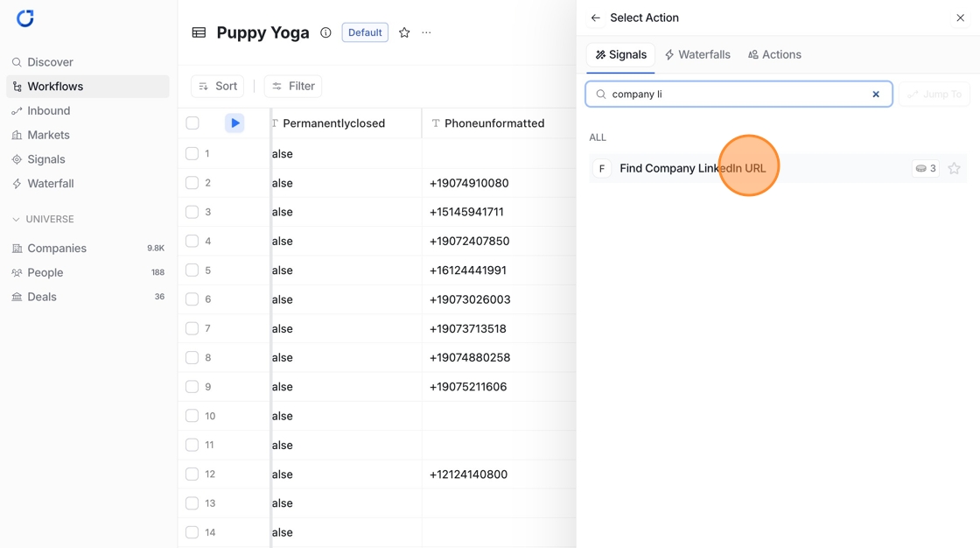Select row 2 checkbox
The image size is (980, 548).
[x=192, y=183]
